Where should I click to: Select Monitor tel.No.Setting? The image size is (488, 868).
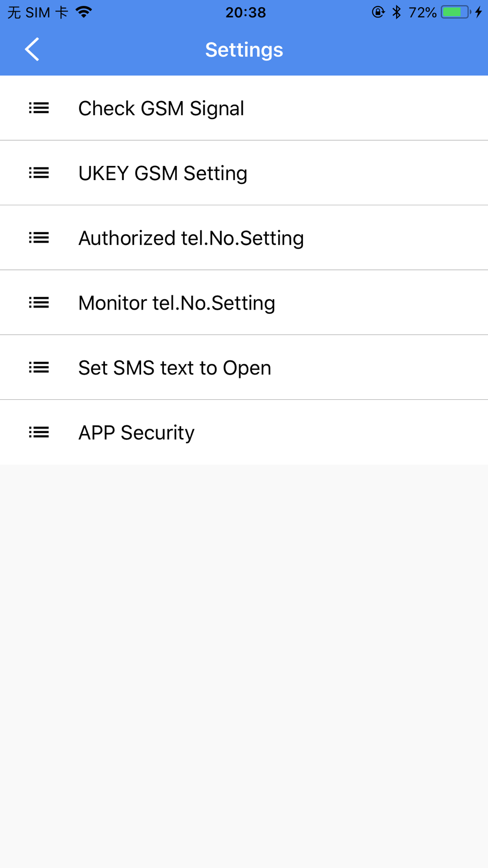click(x=244, y=303)
